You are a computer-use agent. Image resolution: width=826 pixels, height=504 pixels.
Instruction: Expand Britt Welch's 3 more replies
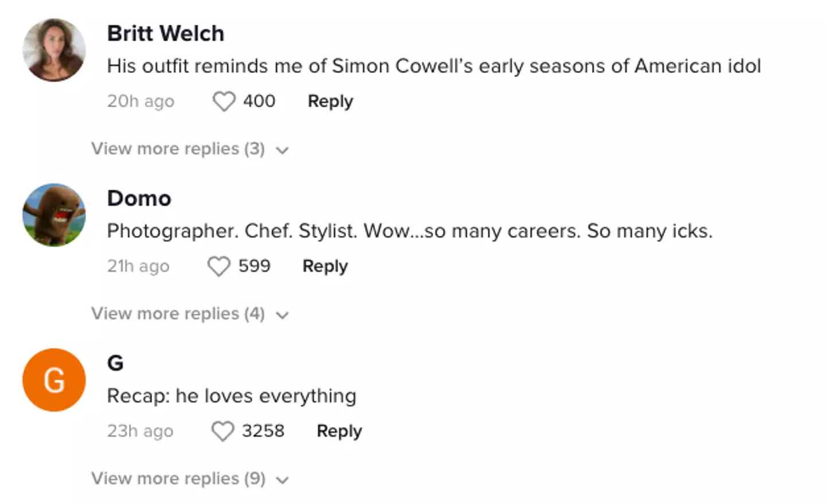click(178, 149)
